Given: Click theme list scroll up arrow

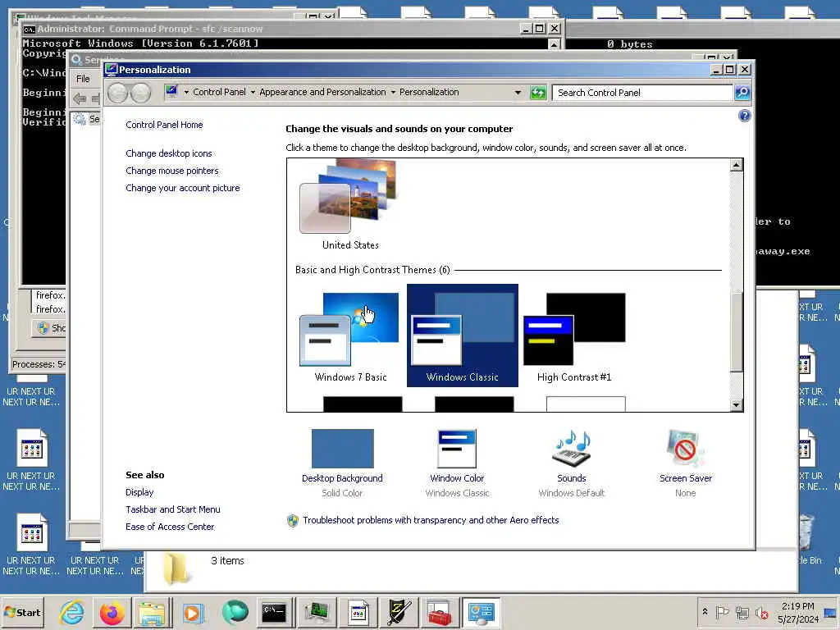Looking at the screenshot, I should click(737, 165).
